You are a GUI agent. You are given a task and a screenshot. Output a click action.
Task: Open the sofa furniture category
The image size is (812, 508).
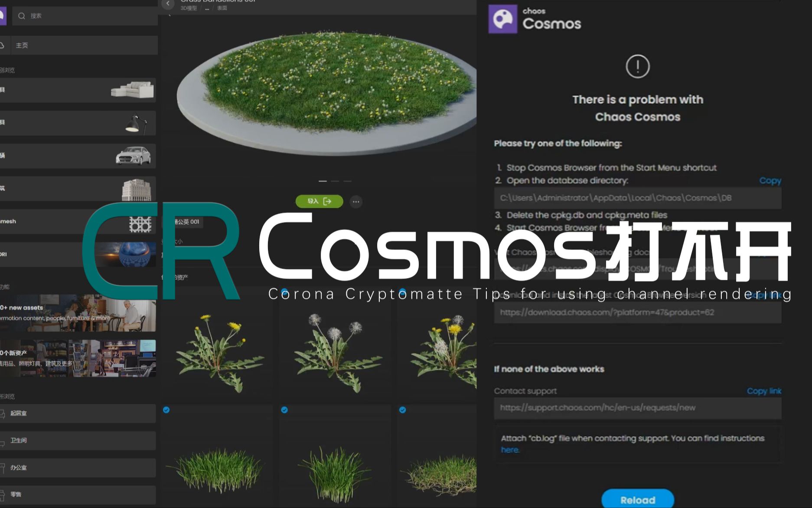click(78, 90)
